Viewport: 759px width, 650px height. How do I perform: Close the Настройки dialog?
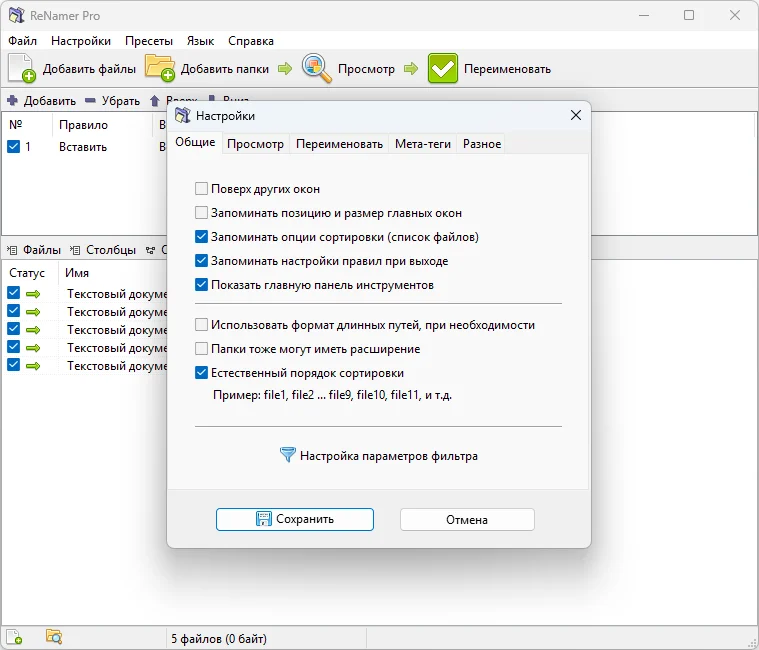click(x=576, y=115)
